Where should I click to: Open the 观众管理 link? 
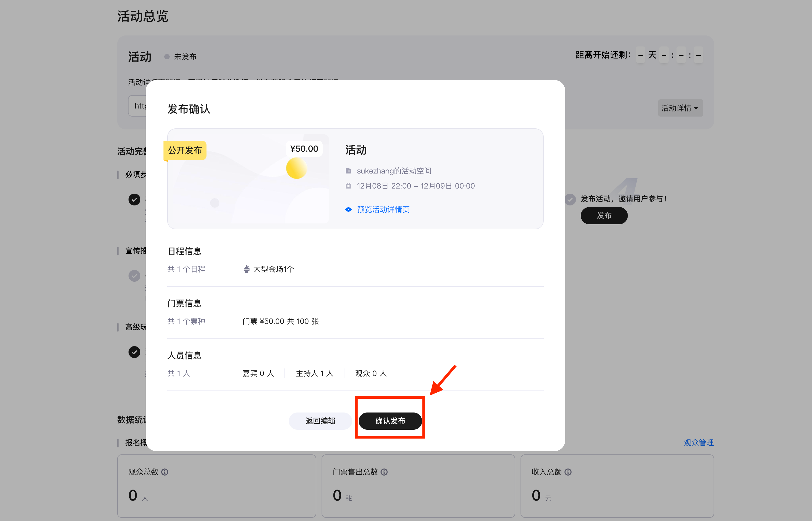point(698,443)
